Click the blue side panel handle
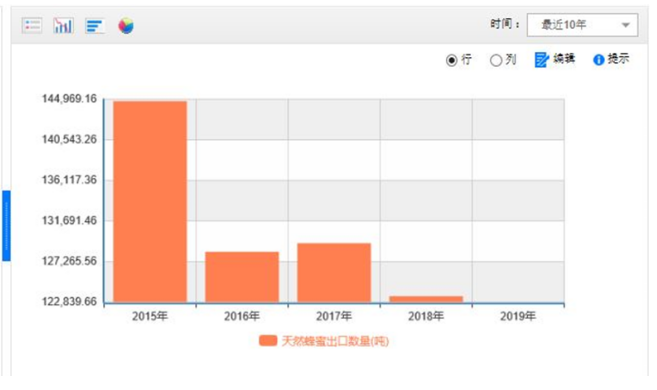Screen dimensions: 657x390 tap(6, 226)
